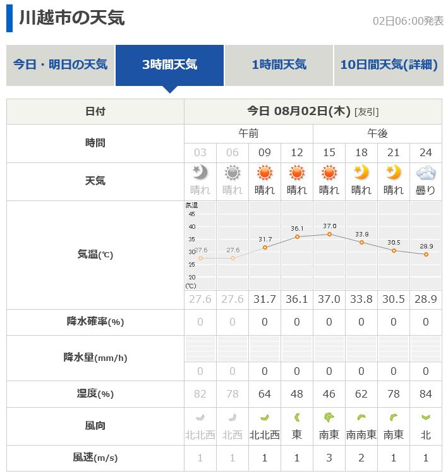The height and width of the screenshot is (476, 448).
Task: Click the 友引 label beside the date
Action: [367, 112]
